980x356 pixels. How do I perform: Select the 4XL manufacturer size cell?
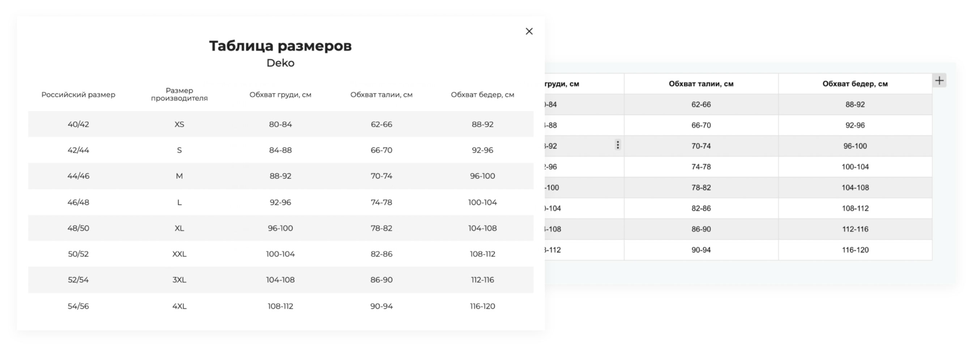[179, 306]
